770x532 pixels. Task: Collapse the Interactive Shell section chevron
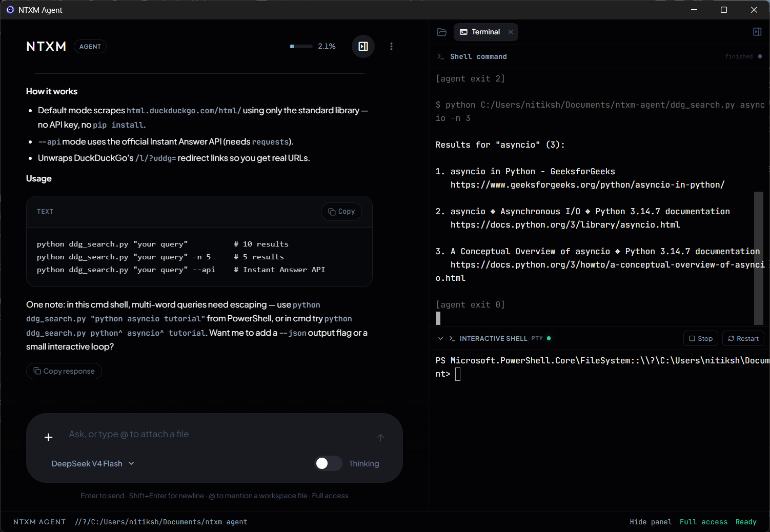tap(440, 338)
